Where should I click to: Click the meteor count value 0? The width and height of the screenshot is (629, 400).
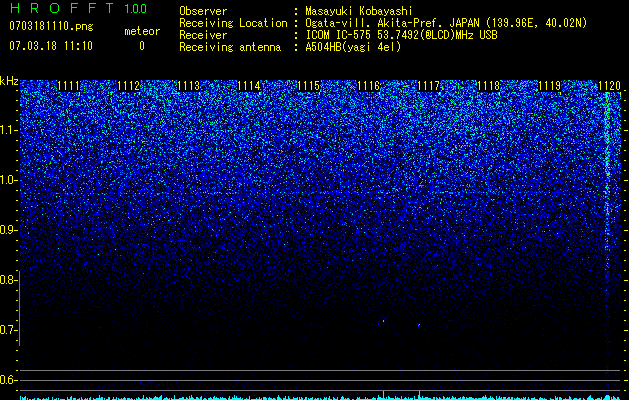(142, 46)
